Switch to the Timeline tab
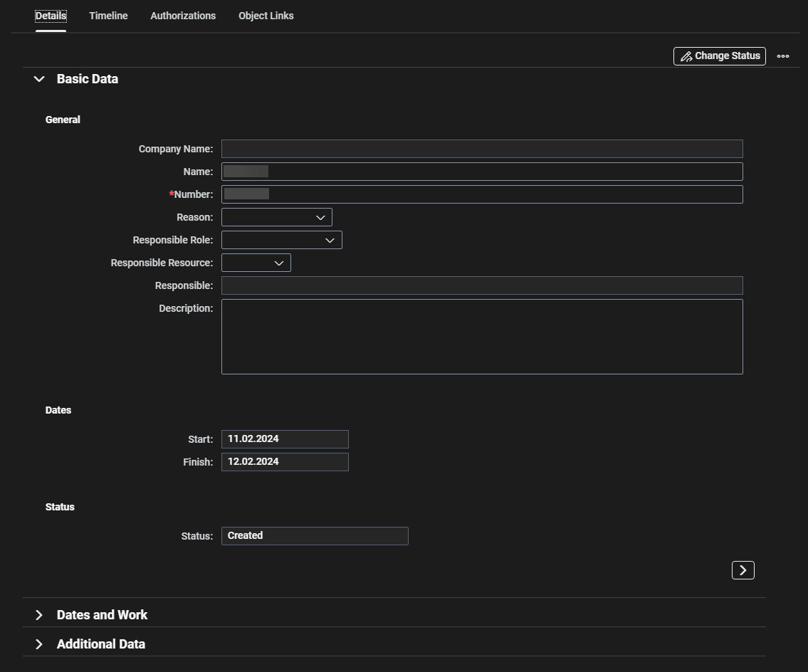Viewport: 808px width, 672px height. tap(108, 16)
